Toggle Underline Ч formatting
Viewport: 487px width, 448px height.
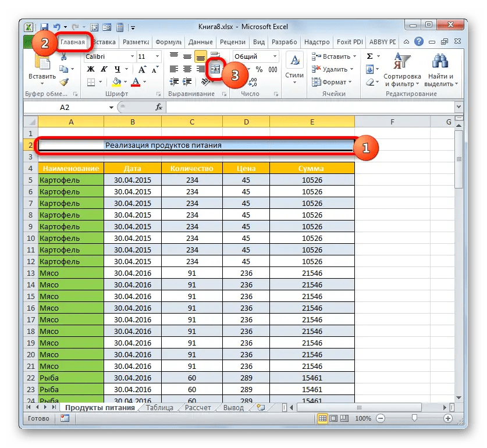tap(117, 69)
